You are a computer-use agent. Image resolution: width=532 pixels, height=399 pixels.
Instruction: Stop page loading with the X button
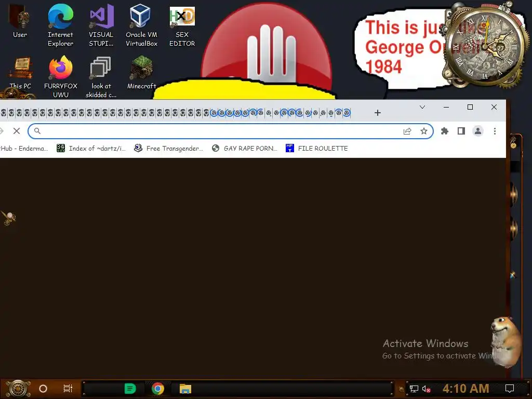pyautogui.click(x=17, y=131)
